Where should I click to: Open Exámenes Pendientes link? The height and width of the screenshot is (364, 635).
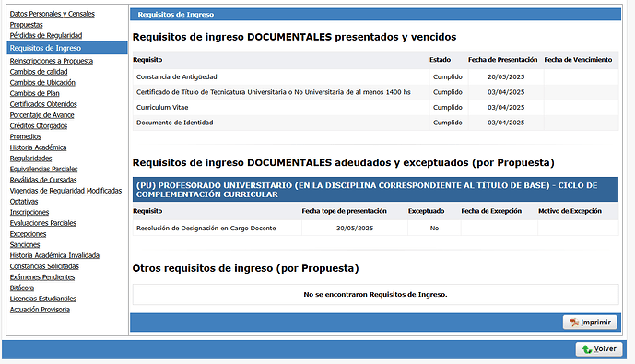coord(42,277)
